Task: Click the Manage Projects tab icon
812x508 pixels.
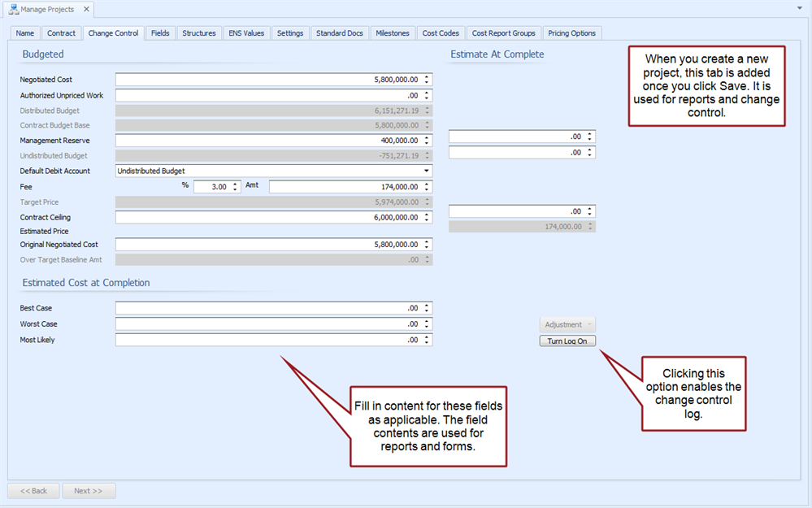Action: click(x=13, y=10)
